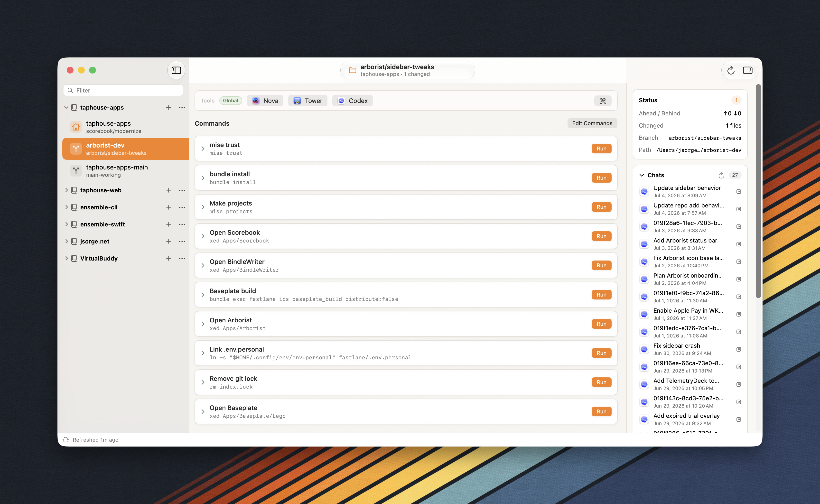820x504 pixels.
Task: Run the Make projects command
Action: (601, 207)
